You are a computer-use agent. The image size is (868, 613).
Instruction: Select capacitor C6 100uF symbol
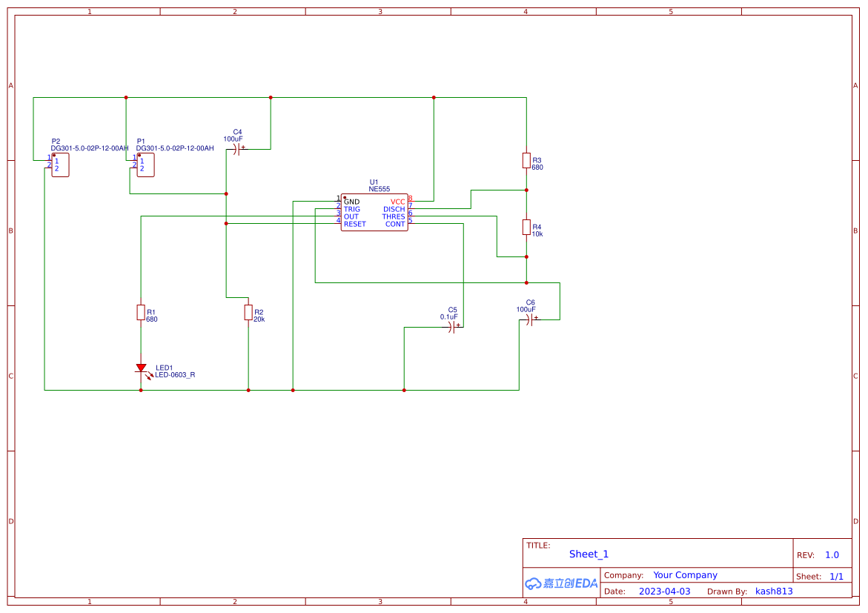pyautogui.click(x=529, y=320)
